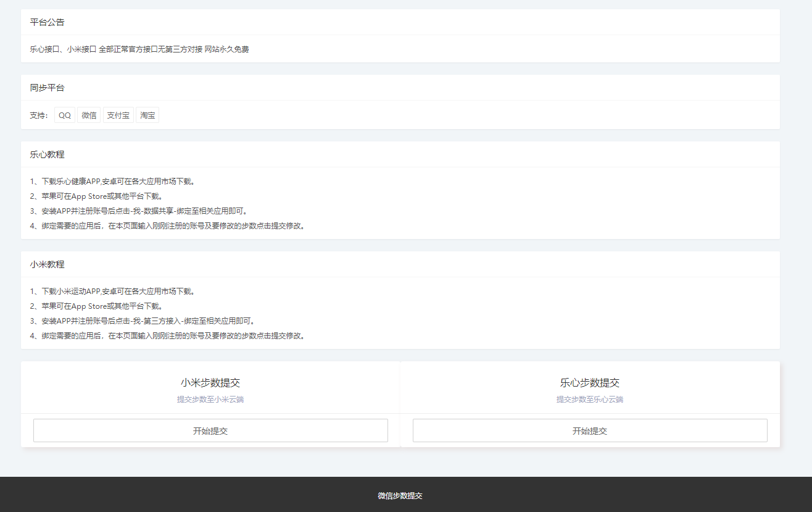Click step 4 in the 小米教程 card

168,336
